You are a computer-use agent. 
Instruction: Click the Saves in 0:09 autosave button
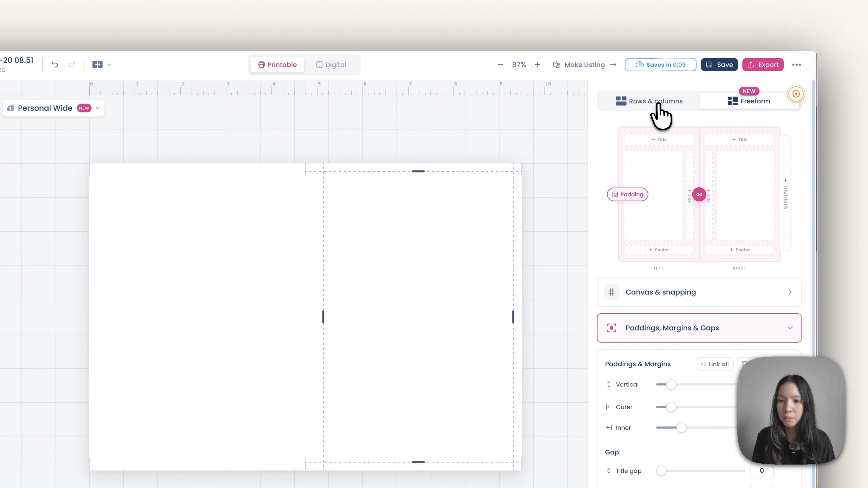tap(660, 65)
